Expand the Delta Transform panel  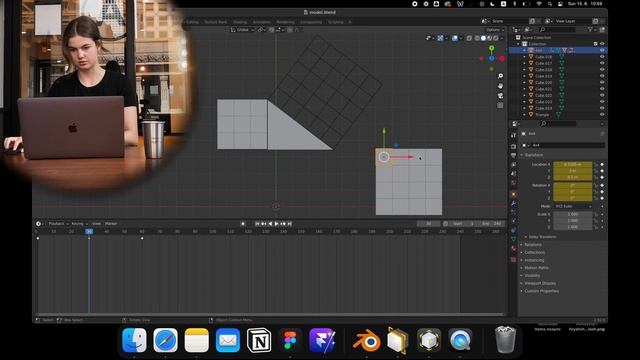point(542,237)
